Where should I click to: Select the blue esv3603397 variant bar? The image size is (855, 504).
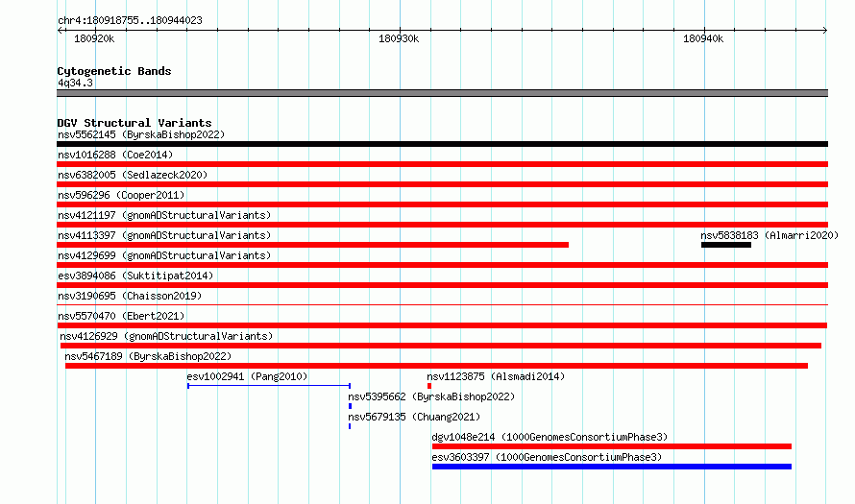click(x=612, y=467)
